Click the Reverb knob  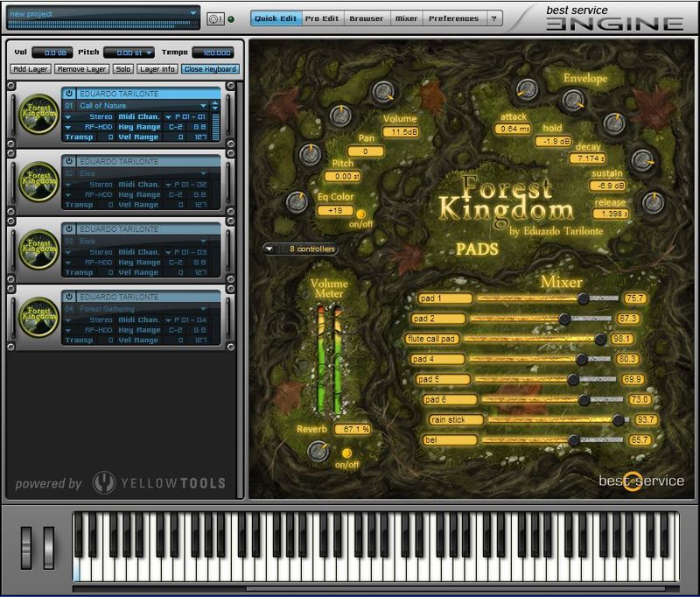point(319,451)
